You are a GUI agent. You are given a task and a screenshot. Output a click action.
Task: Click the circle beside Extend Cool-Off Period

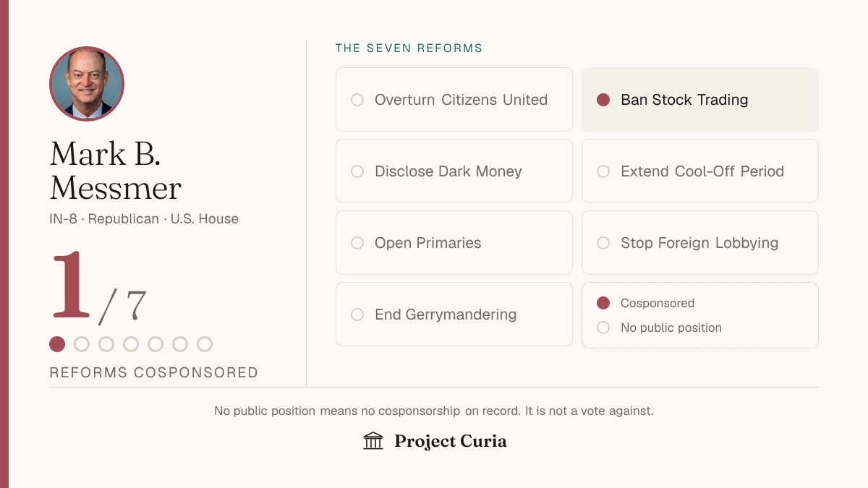pos(603,171)
